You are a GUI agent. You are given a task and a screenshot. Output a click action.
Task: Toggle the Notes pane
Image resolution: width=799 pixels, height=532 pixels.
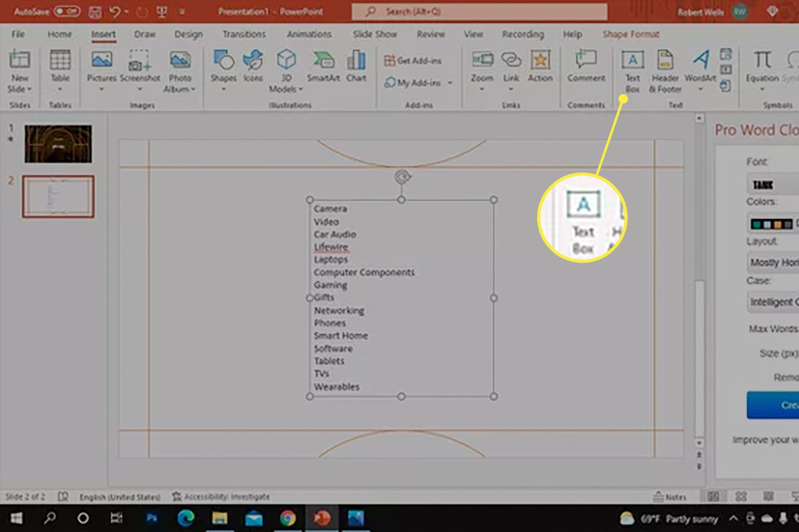[x=670, y=497]
